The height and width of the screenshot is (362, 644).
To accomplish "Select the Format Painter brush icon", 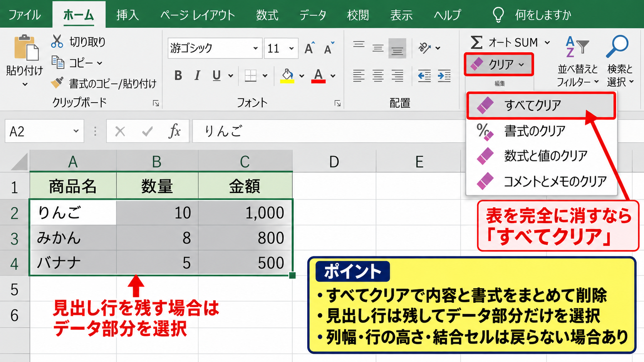I will coord(57,83).
